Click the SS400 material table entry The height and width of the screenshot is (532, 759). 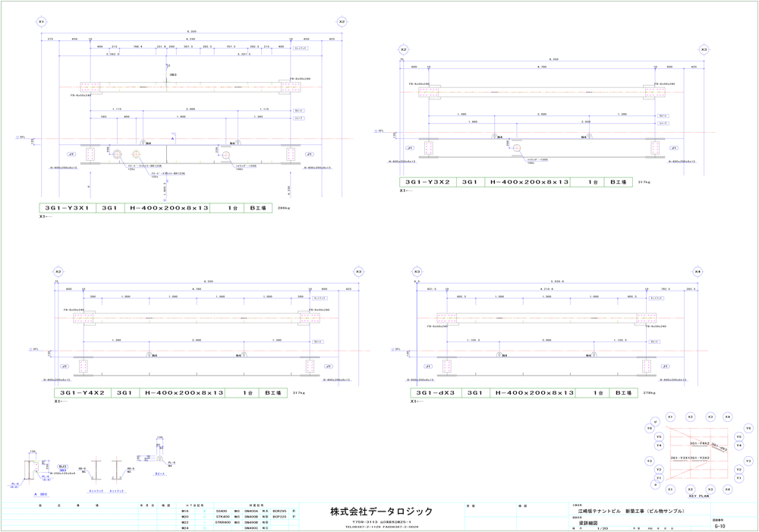tap(222, 512)
